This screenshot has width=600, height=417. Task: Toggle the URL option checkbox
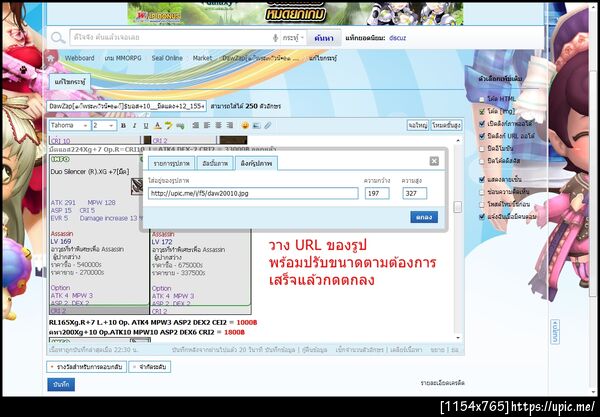[482, 136]
